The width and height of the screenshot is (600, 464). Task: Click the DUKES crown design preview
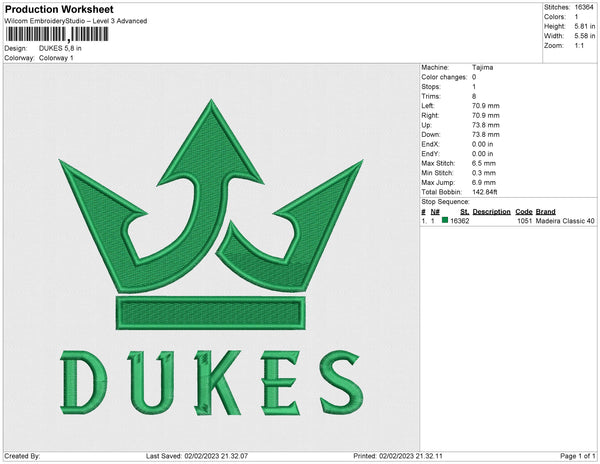pos(211,257)
